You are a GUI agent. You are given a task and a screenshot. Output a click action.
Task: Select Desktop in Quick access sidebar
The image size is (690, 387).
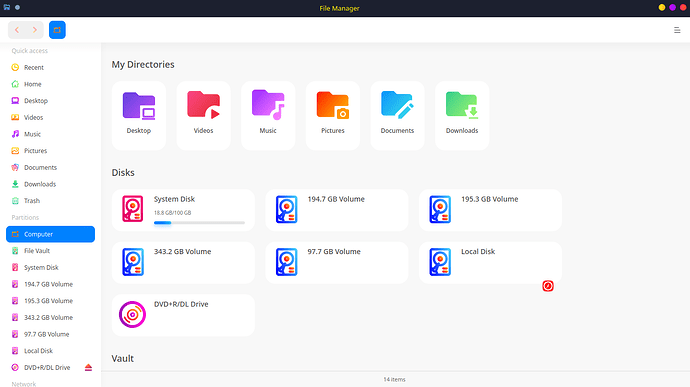click(x=50, y=101)
